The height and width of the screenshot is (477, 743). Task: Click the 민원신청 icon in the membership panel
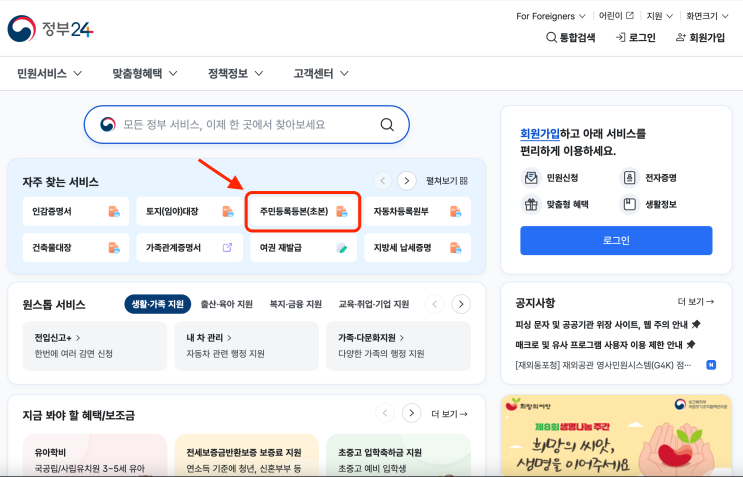point(531,178)
